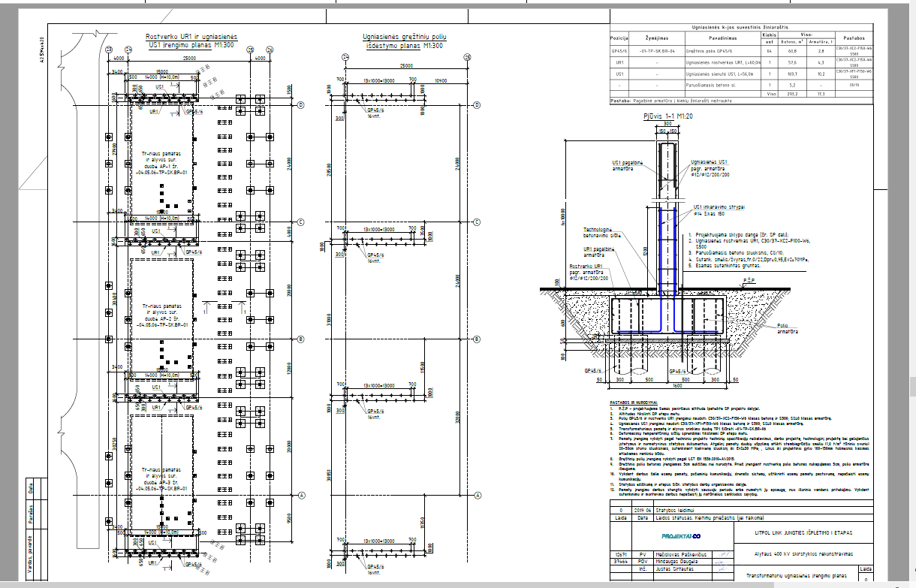This screenshot has width=916, height=588.
Task: Click the horizontal scrollbar at the bottom
Action: click(450, 585)
